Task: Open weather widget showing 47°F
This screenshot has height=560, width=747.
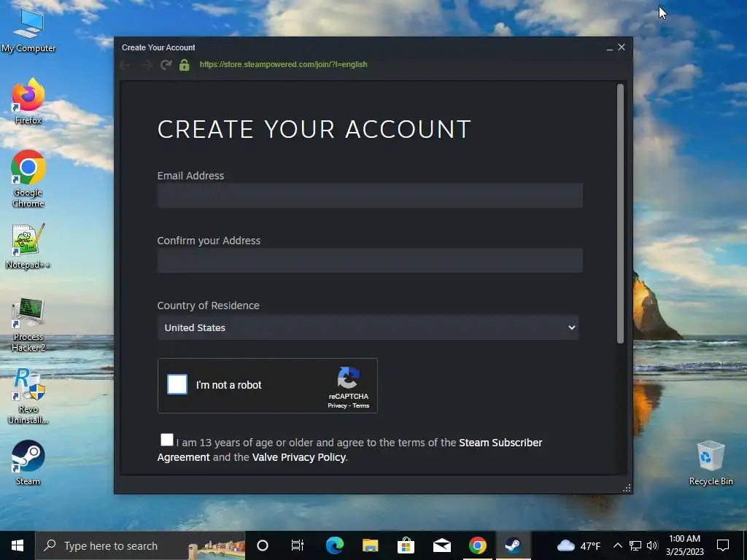Action: point(578,545)
